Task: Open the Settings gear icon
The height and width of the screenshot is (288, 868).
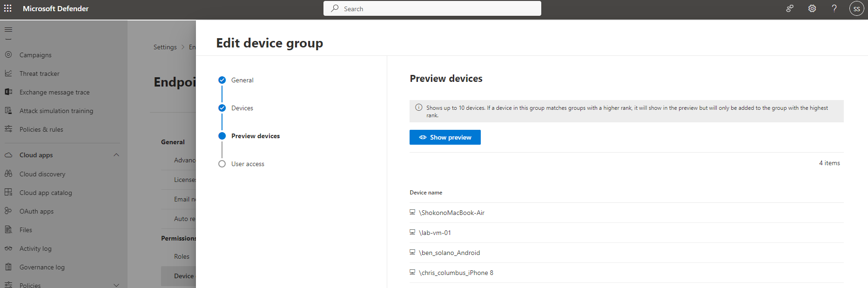Action: pyautogui.click(x=812, y=8)
